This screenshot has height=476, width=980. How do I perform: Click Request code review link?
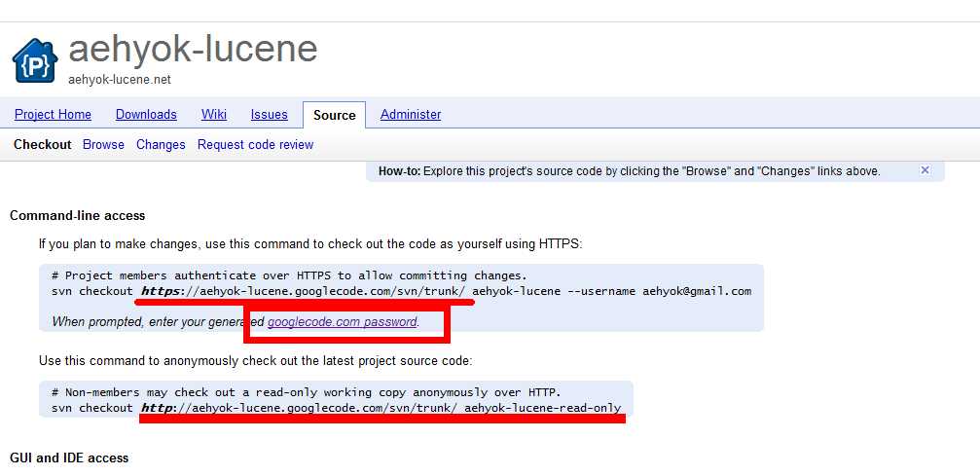(256, 144)
